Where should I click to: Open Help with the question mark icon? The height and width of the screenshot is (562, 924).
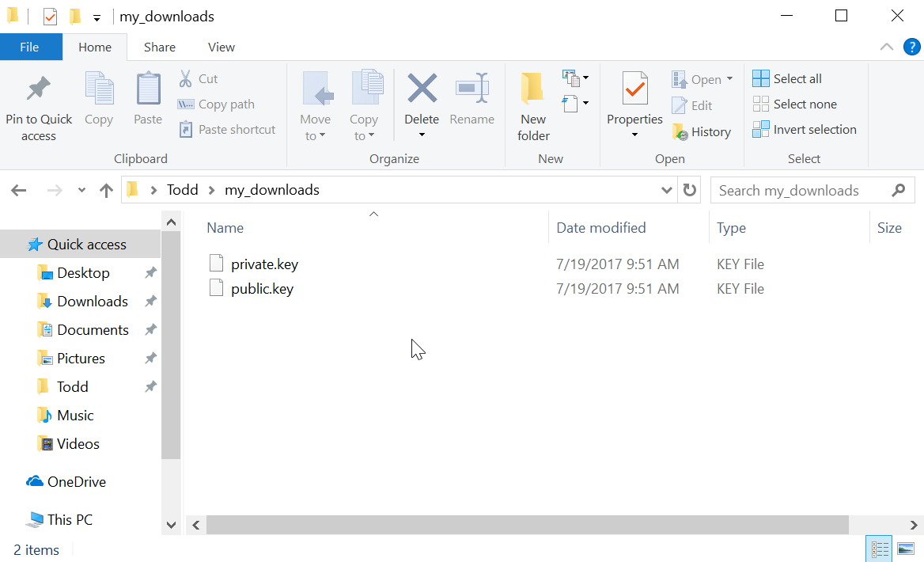(911, 47)
